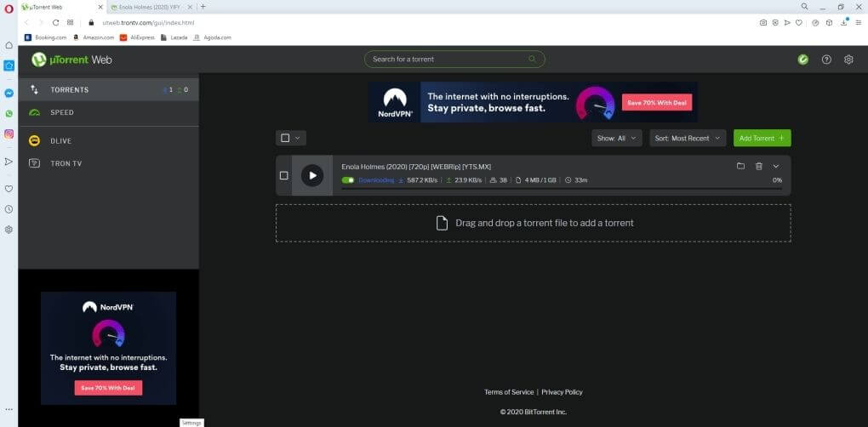Viewport: 868px width, 427px height.
Task: Tick the select-all torrents checkbox
Action: [x=285, y=138]
